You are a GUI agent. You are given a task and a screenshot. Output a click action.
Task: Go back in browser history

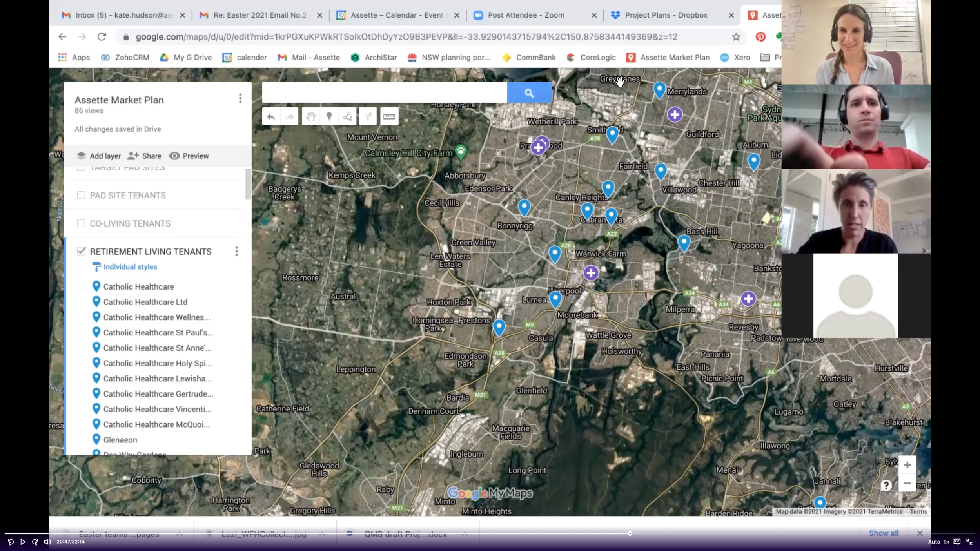tap(62, 37)
